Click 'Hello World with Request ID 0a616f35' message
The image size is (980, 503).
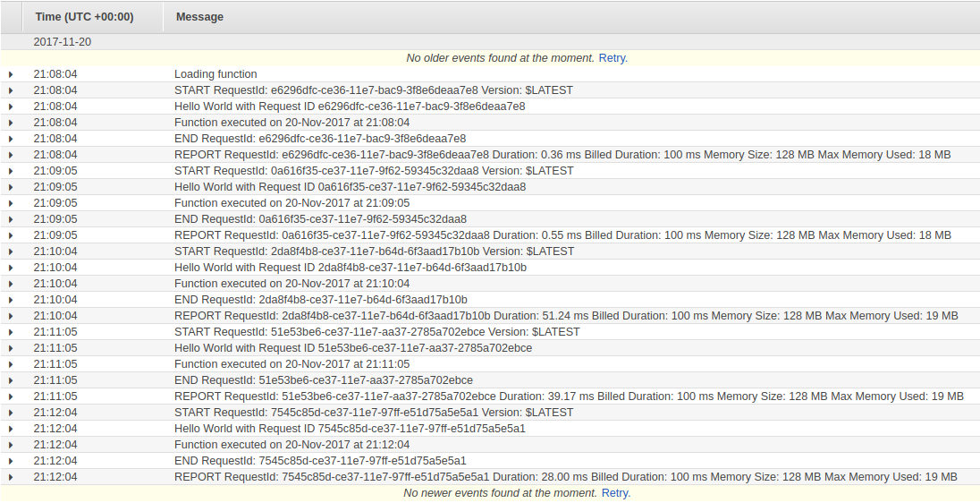[350, 187]
